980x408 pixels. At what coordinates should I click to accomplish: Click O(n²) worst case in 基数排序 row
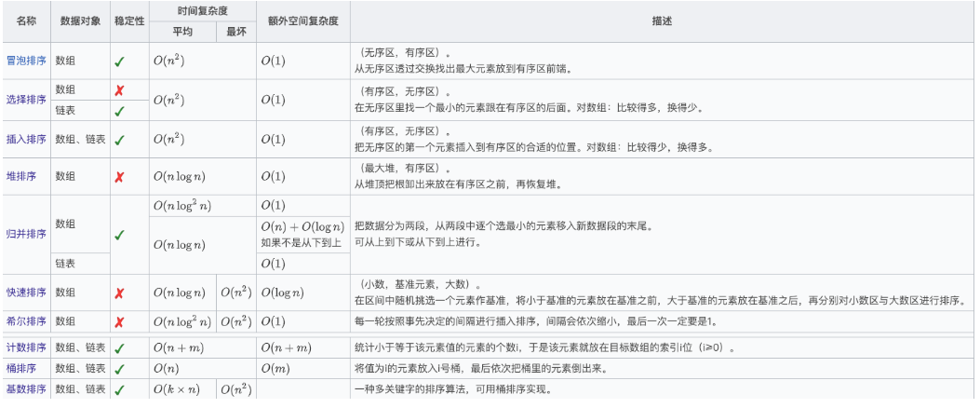(236, 388)
